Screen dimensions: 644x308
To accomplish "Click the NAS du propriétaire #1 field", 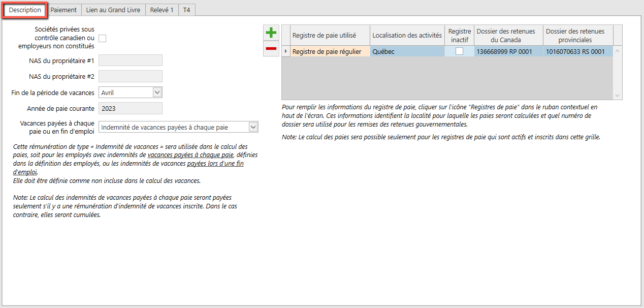I will pyautogui.click(x=131, y=60).
